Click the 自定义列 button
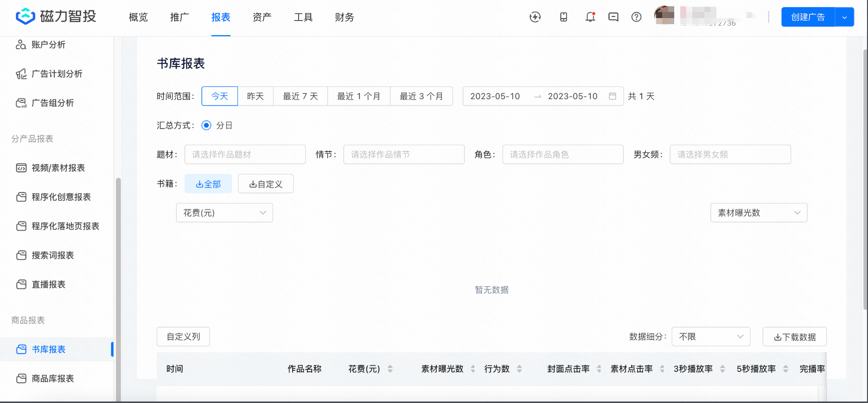Viewport: 868px width, 403px height. [x=183, y=337]
